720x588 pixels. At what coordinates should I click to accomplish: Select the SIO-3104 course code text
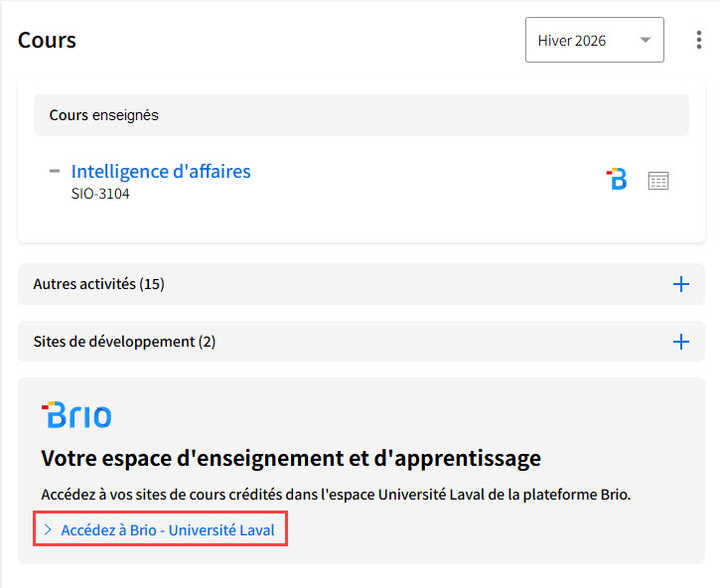click(x=100, y=194)
